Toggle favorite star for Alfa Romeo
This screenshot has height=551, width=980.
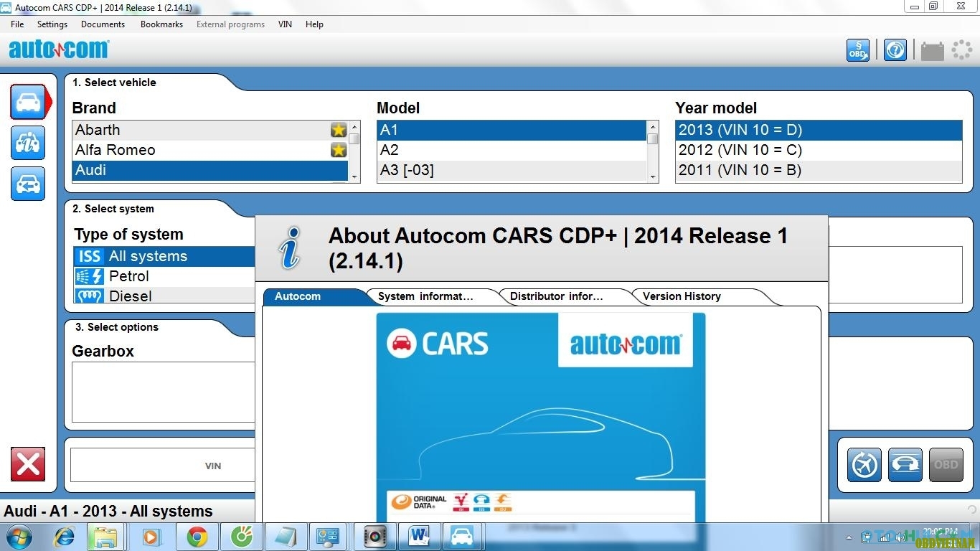click(x=339, y=150)
